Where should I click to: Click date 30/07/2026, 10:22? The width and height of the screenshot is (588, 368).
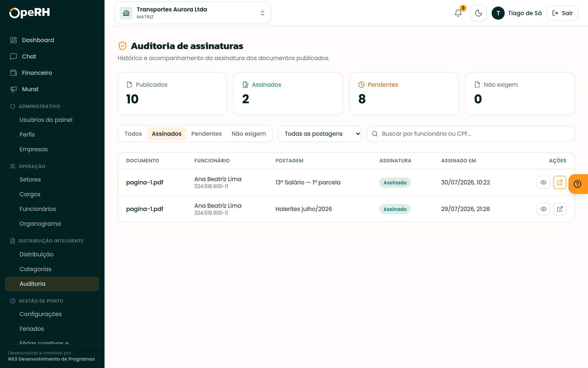click(x=465, y=182)
